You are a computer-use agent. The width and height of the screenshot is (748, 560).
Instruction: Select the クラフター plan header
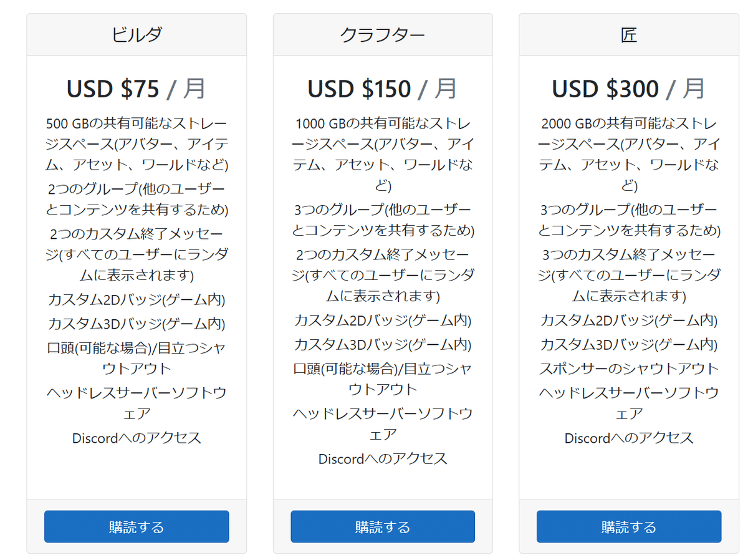click(x=383, y=35)
